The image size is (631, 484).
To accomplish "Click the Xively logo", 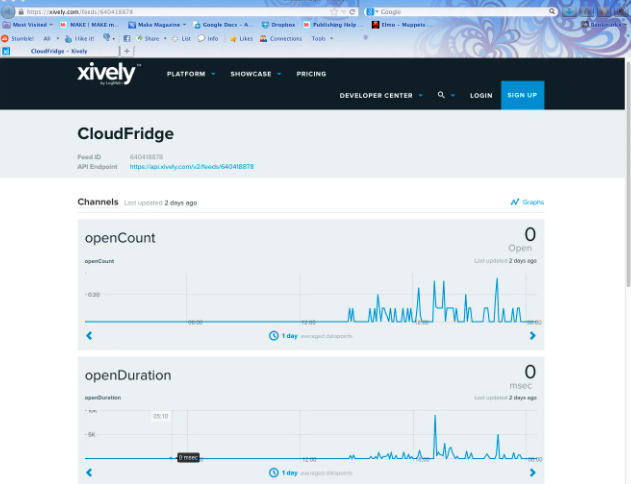I will pyautogui.click(x=108, y=74).
